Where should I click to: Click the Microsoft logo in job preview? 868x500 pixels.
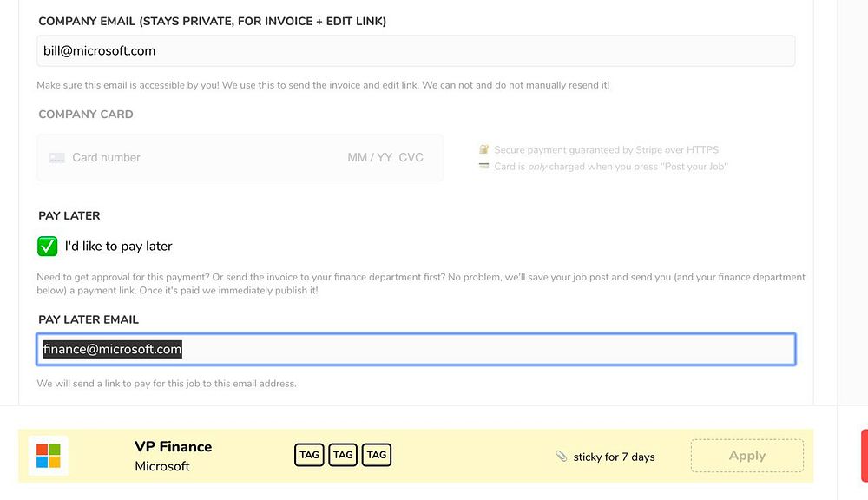tap(49, 456)
